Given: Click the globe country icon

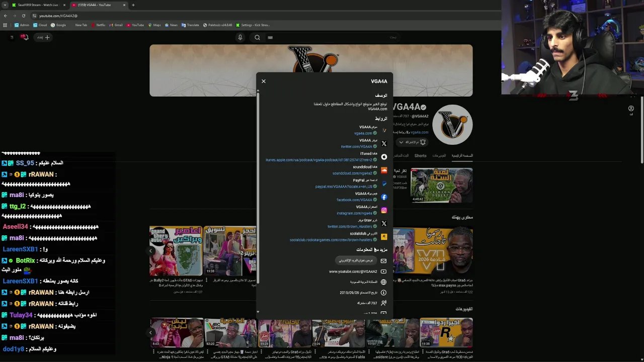Looking at the screenshot, I should coord(383,282).
